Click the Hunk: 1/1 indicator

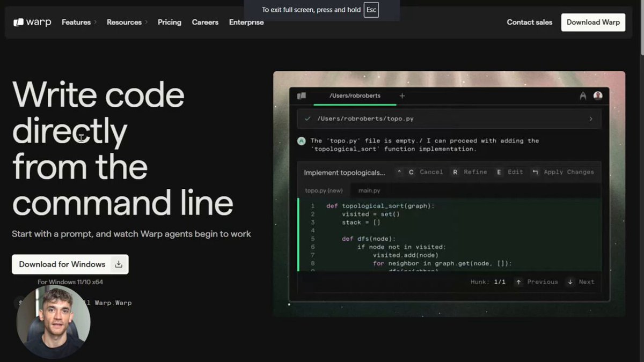pyautogui.click(x=488, y=282)
